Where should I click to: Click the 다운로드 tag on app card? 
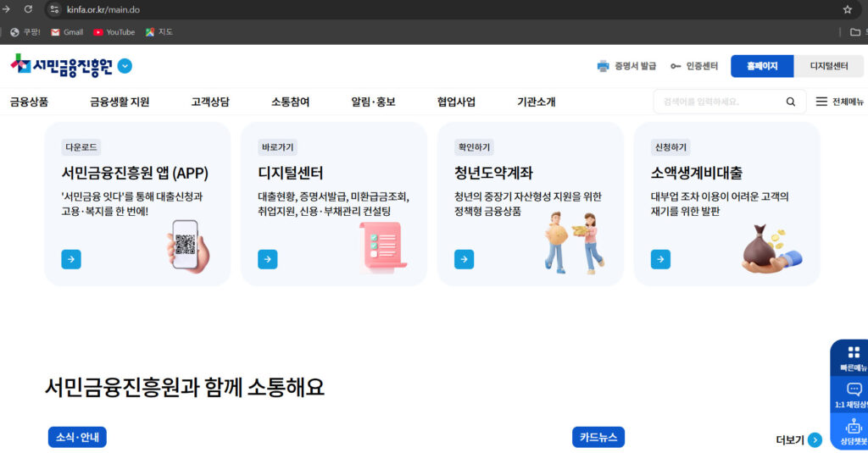tap(81, 147)
